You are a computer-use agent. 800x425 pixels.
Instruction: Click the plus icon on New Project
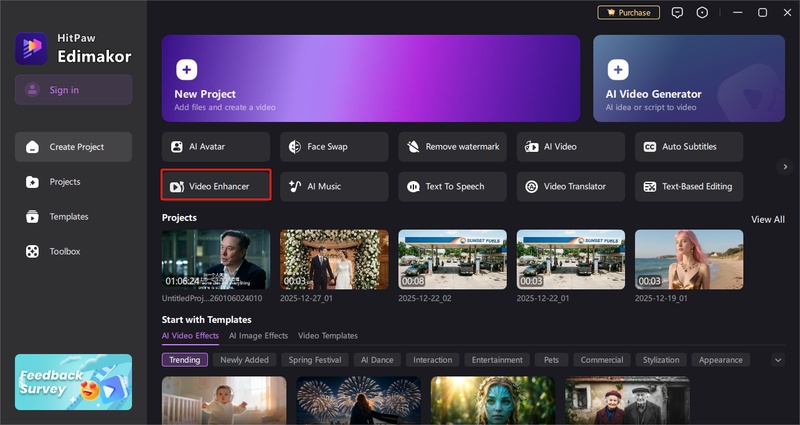click(187, 69)
